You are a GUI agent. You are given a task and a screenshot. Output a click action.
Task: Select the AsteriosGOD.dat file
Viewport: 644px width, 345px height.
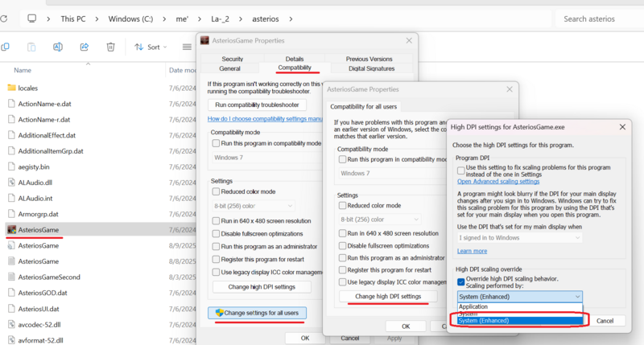pos(43,293)
